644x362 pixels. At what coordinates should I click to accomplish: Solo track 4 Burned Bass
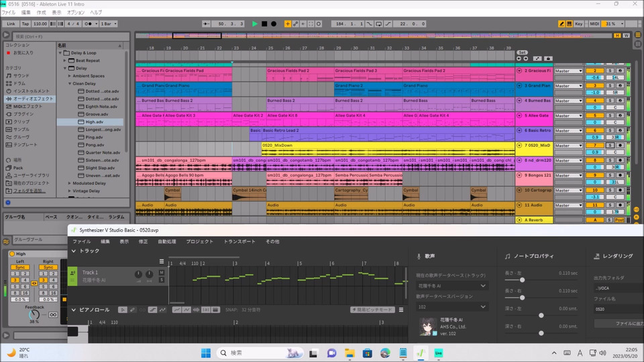click(x=610, y=101)
